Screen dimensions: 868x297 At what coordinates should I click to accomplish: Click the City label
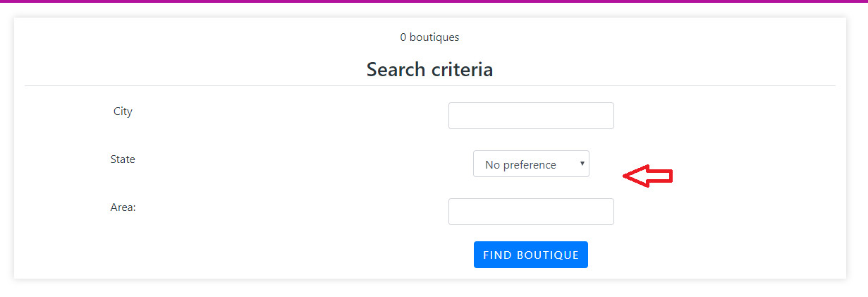click(123, 111)
